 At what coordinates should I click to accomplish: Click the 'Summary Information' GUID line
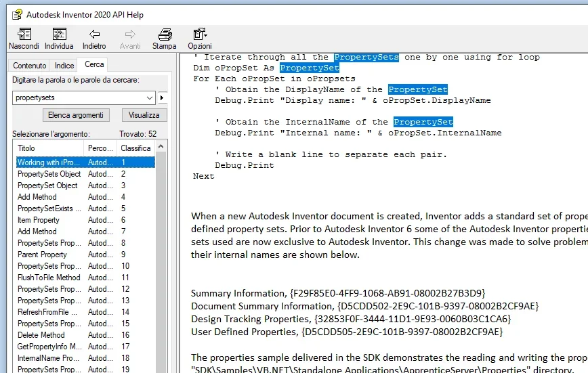pyautogui.click(x=338, y=293)
